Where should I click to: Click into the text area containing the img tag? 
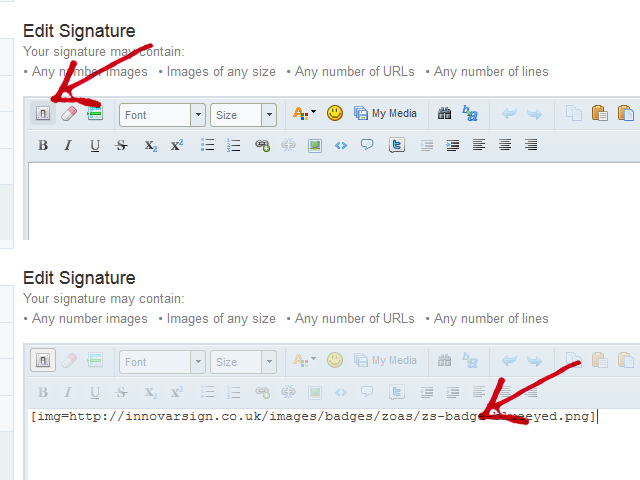point(300,440)
